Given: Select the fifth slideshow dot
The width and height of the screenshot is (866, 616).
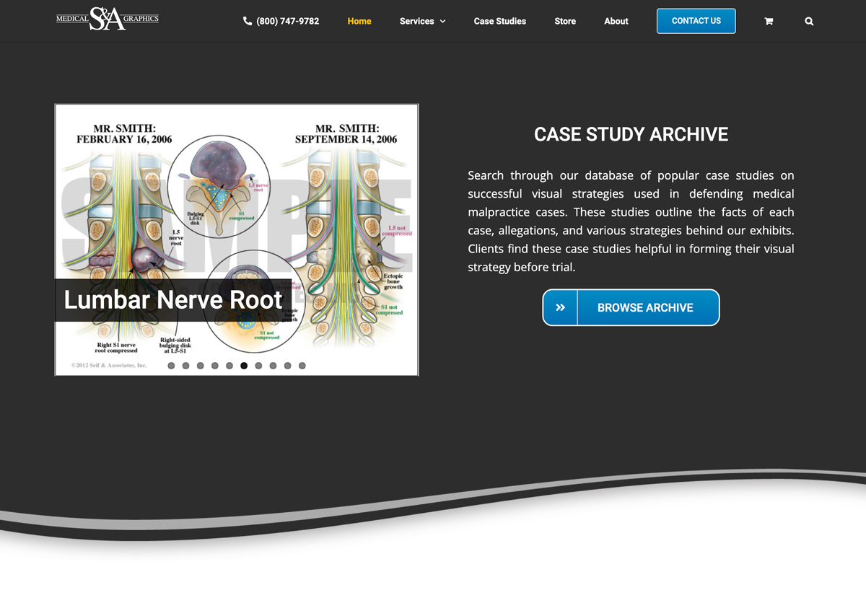Looking at the screenshot, I should pos(229,366).
